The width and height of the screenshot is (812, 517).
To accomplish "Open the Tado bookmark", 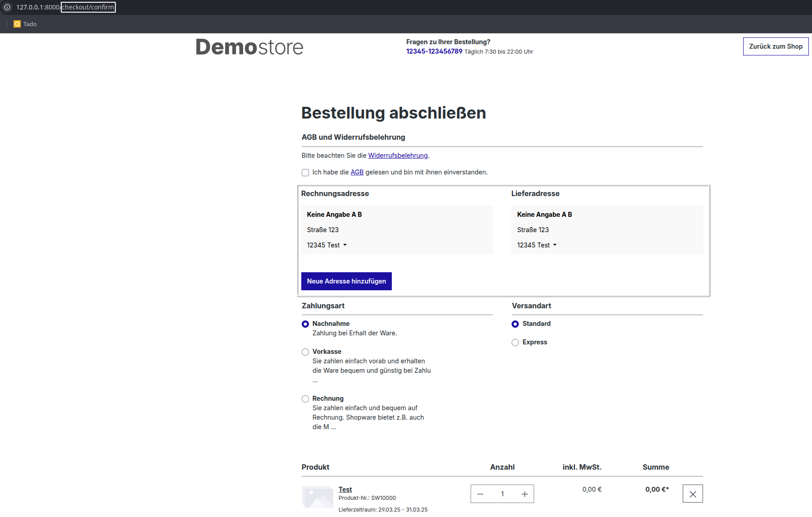I will click(25, 23).
